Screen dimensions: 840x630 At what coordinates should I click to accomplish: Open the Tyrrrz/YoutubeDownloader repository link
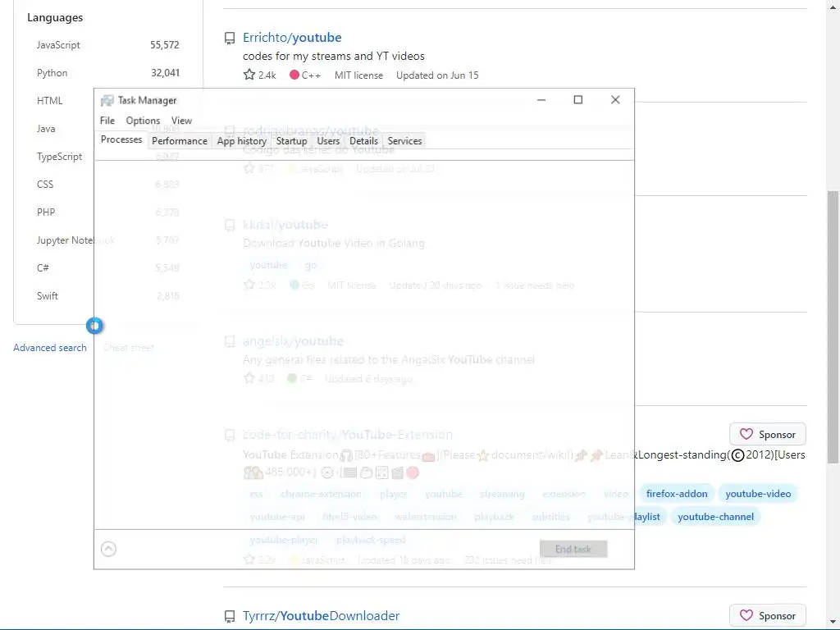(x=321, y=616)
